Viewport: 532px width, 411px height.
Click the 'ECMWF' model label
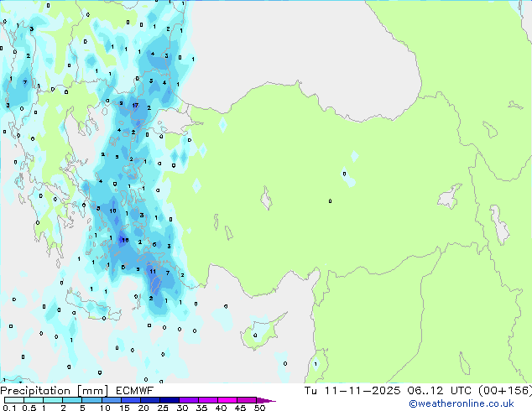pyautogui.click(x=135, y=391)
